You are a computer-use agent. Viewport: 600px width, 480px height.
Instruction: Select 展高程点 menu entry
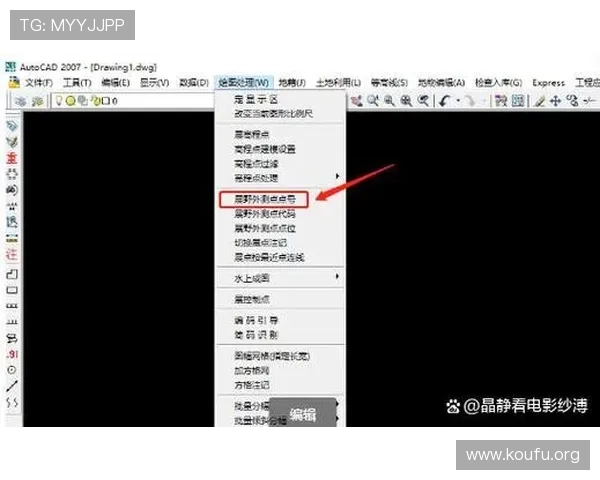[x=281, y=134]
